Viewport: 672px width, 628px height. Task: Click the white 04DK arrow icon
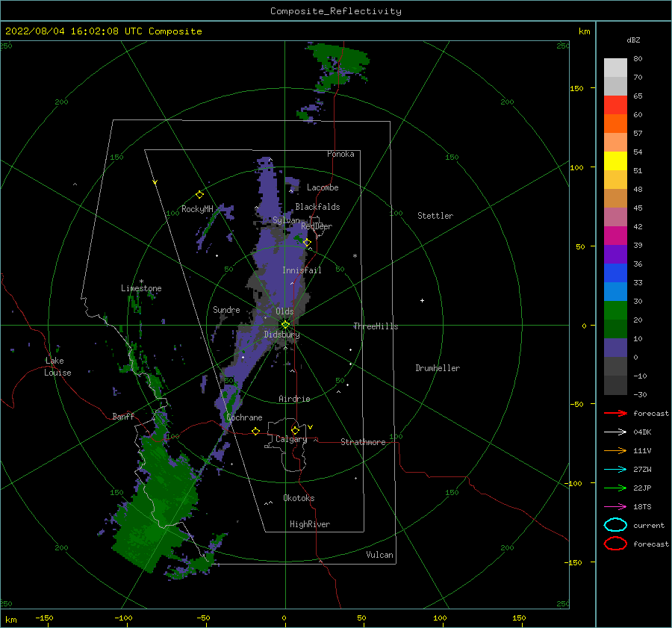pos(615,432)
